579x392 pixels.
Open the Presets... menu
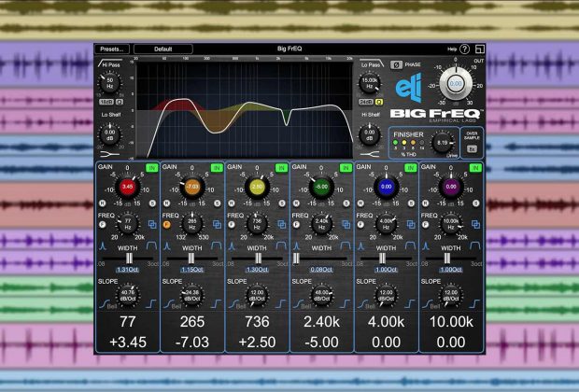[x=112, y=49]
